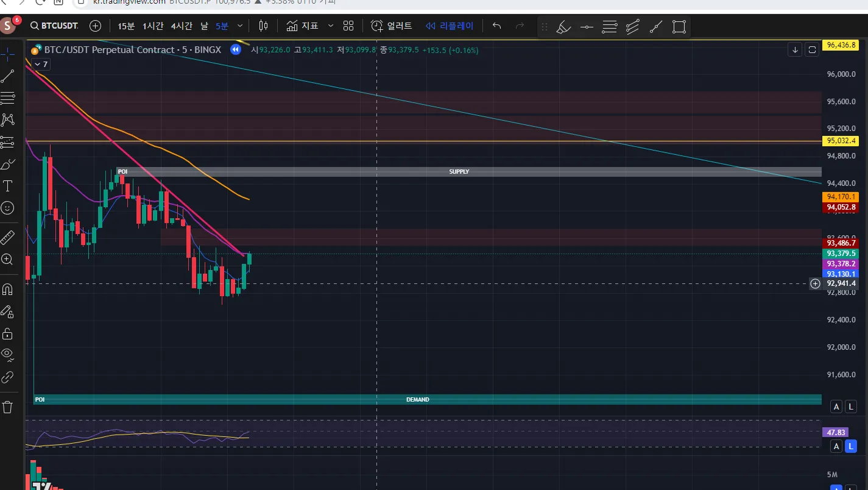The width and height of the screenshot is (868, 490).
Task: Click the 47.83 RSI value label
Action: pyautogui.click(x=834, y=432)
